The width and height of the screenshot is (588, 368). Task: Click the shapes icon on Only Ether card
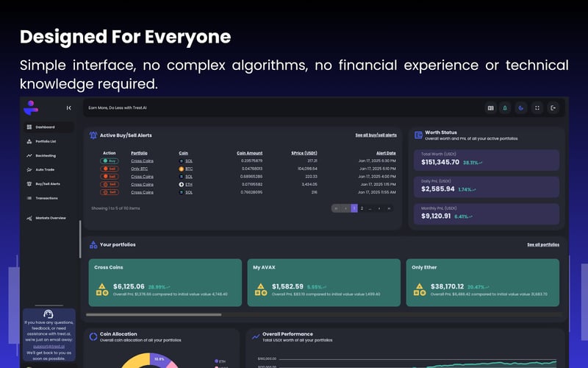click(x=420, y=290)
